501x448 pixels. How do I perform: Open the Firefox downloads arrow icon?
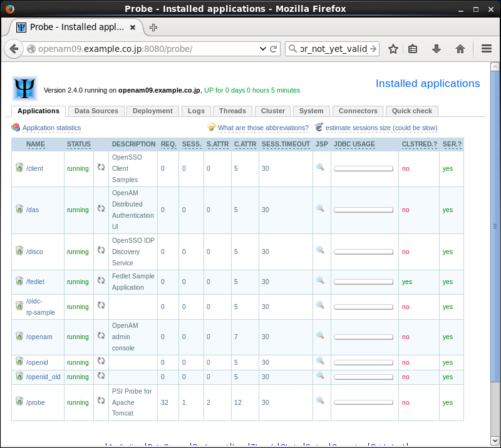436,49
